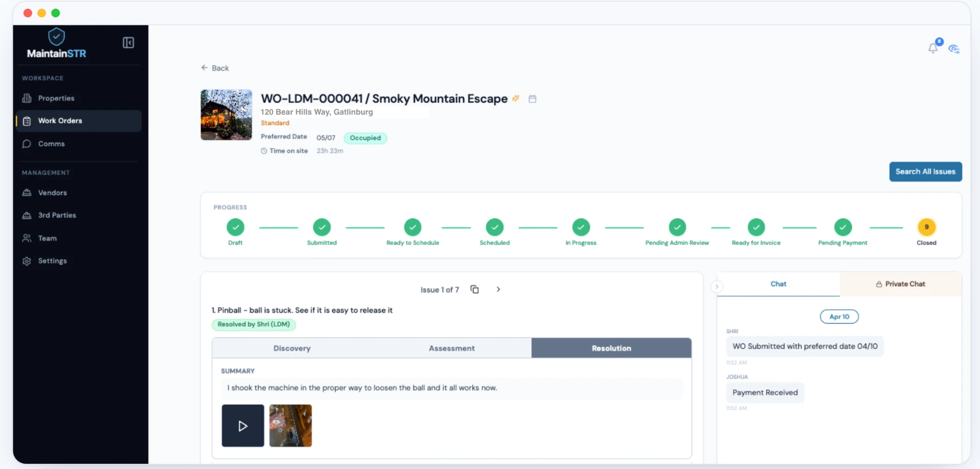Go to Vendors in the sidebar
The image size is (980, 469).
(79, 192)
